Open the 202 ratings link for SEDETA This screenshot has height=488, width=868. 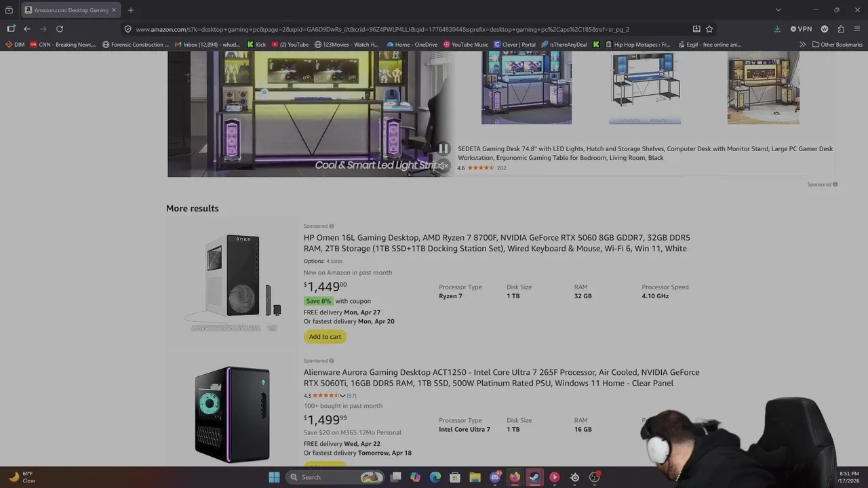coord(502,168)
